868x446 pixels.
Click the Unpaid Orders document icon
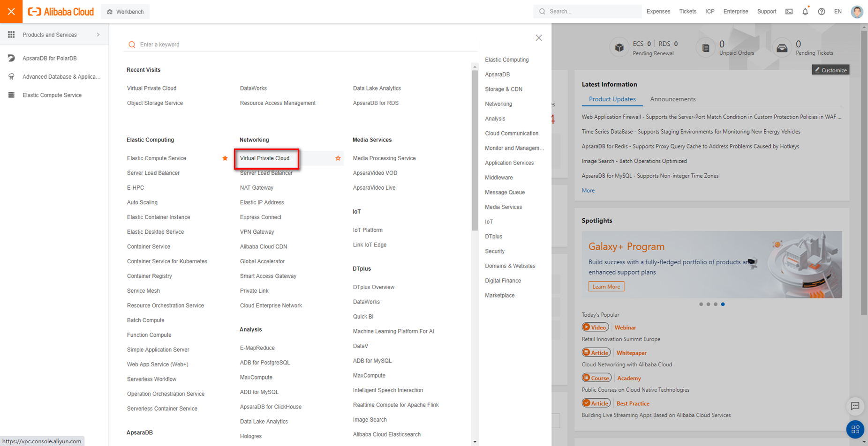click(x=705, y=48)
